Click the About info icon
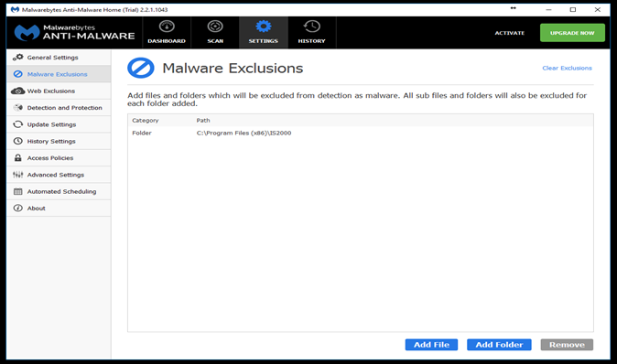This screenshot has height=364, width=617. point(17,208)
